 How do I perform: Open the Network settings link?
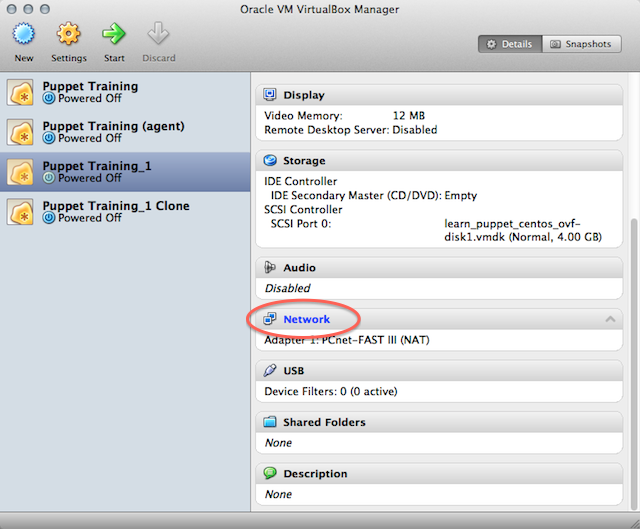click(x=307, y=319)
